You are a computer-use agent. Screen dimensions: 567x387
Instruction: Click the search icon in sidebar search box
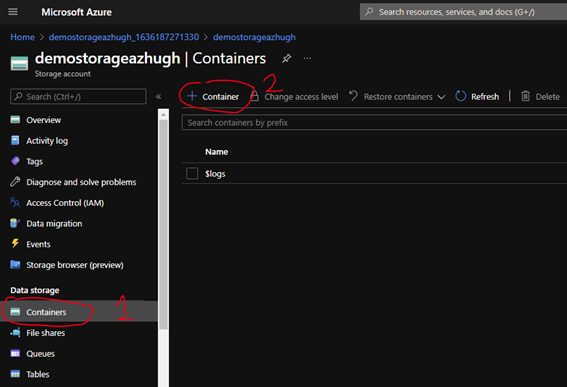pyautogui.click(x=18, y=96)
